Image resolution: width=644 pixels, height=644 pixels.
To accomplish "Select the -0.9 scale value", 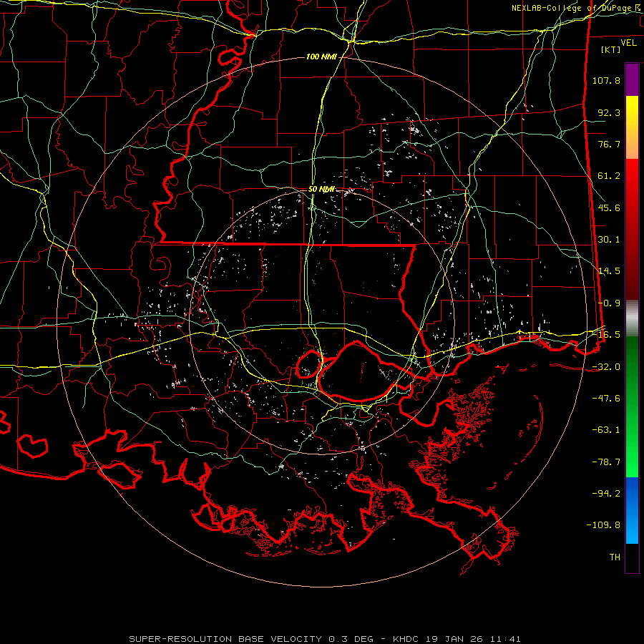I will click(609, 303).
